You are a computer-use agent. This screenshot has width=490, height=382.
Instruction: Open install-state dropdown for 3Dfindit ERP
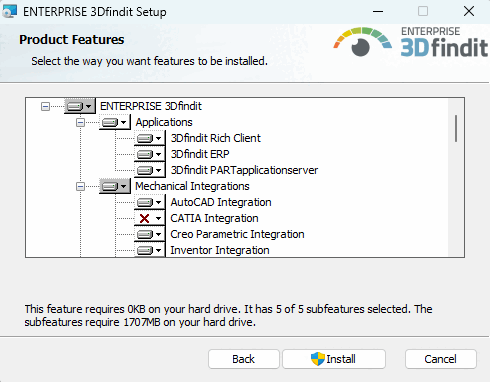click(150, 154)
